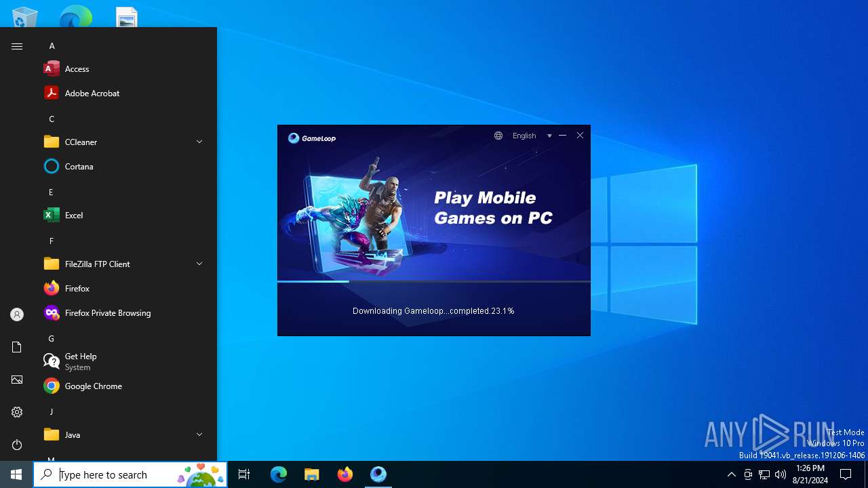Click the FileZilla FTP Client folder icon
This screenshot has height=488, width=868.
tap(52, 264)
